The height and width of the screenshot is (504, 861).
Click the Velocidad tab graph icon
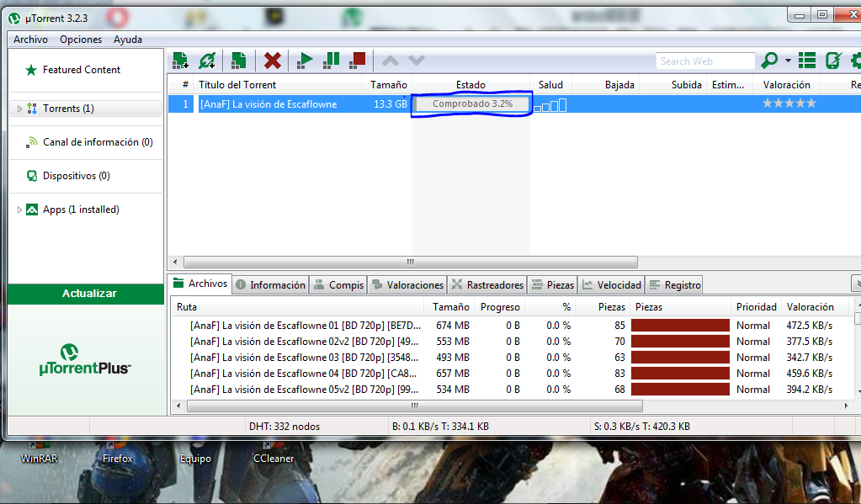click(587, 284)
